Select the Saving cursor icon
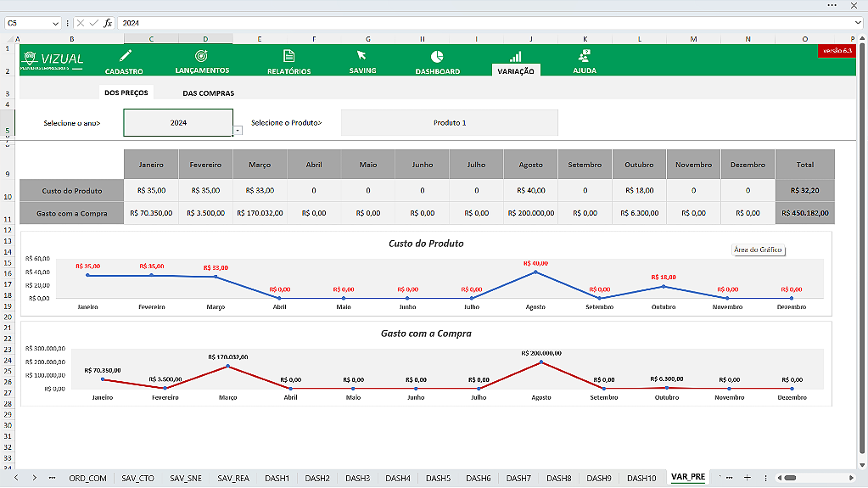The image size is (868, 488). pos(362,56)
